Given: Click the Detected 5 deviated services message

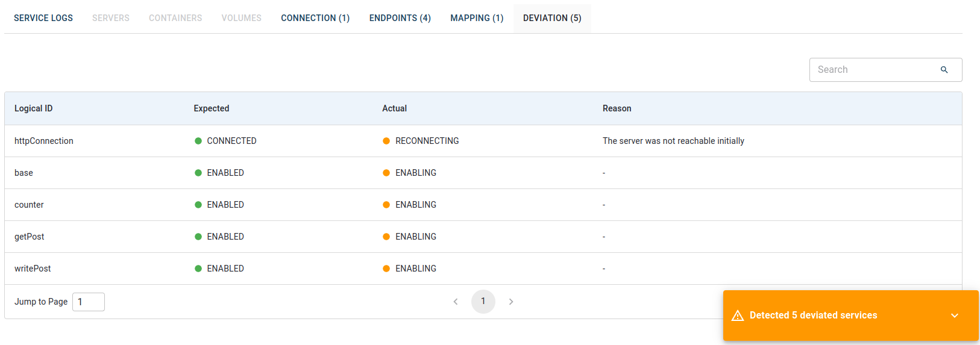Looking at the screenshot, I should pyautogui.click(x=813, y=315).
